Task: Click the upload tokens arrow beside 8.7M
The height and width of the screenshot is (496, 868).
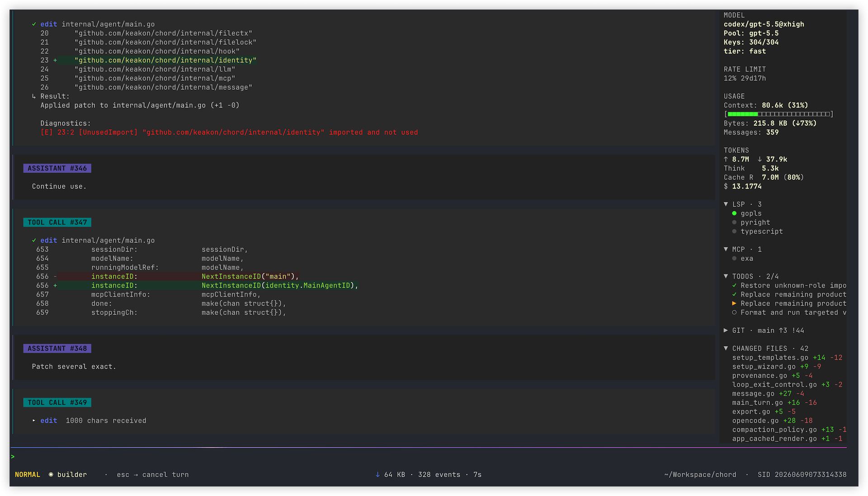Action: click(726, 159)
